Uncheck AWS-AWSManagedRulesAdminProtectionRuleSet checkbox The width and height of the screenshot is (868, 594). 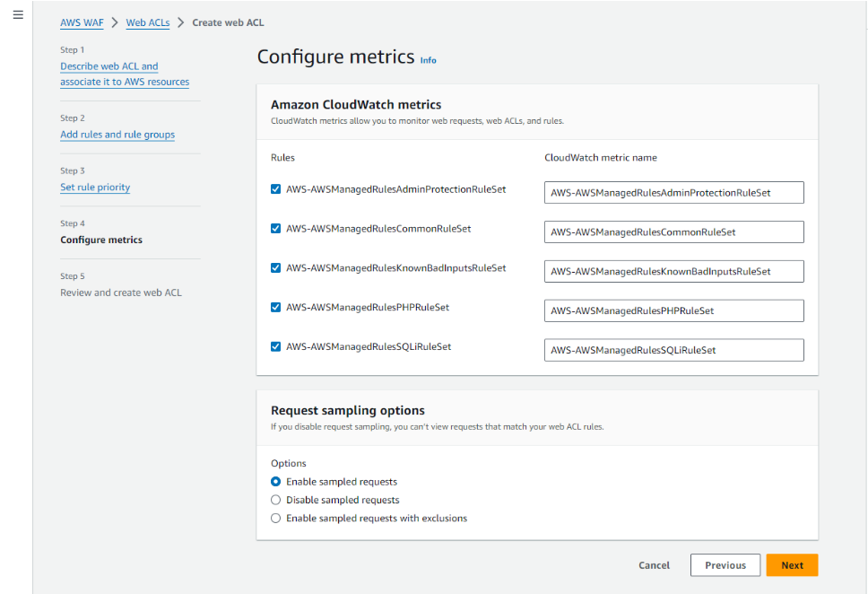(276, 189)
